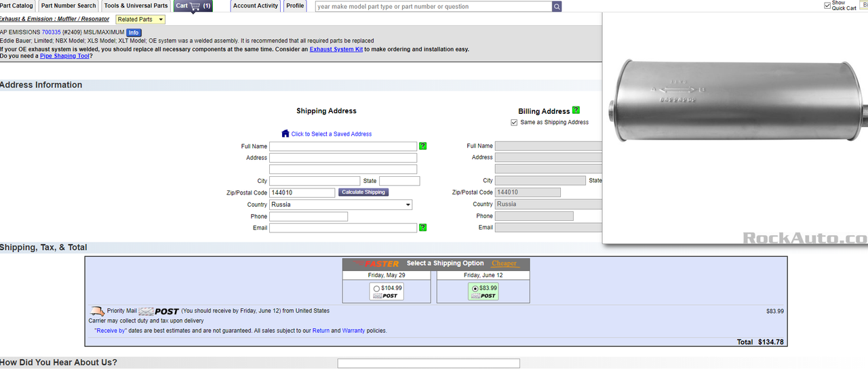Screen dimensions: 868x372
Task: Click the Cheaper sorting link
Action: tap(504, 264)
